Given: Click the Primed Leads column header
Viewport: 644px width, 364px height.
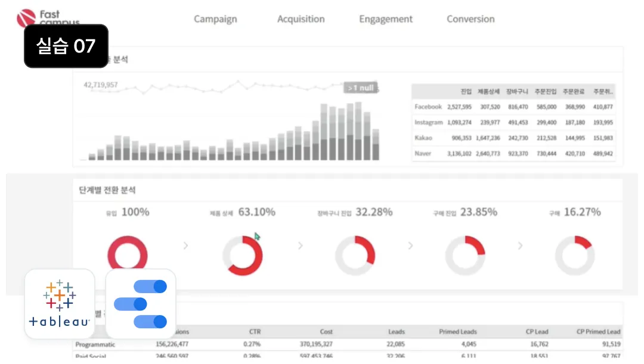Looking at the screenshot, I should pyautogui.click(x=457, y=332).
